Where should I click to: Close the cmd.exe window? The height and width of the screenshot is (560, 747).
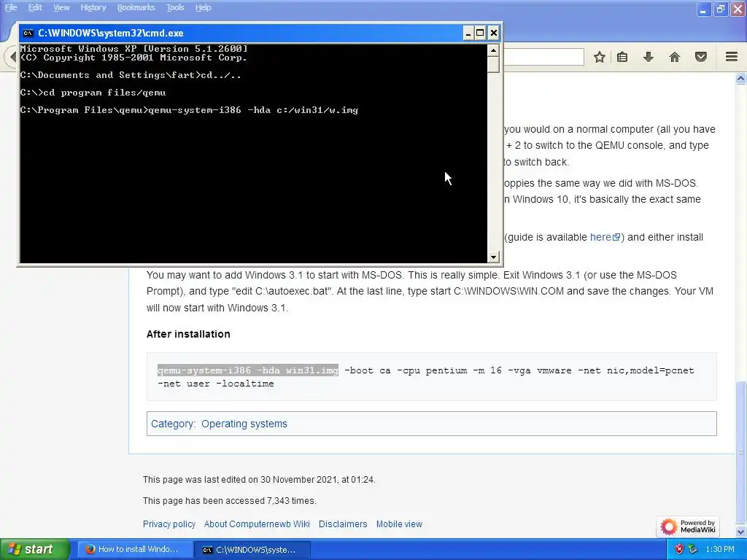coord(494,33)
